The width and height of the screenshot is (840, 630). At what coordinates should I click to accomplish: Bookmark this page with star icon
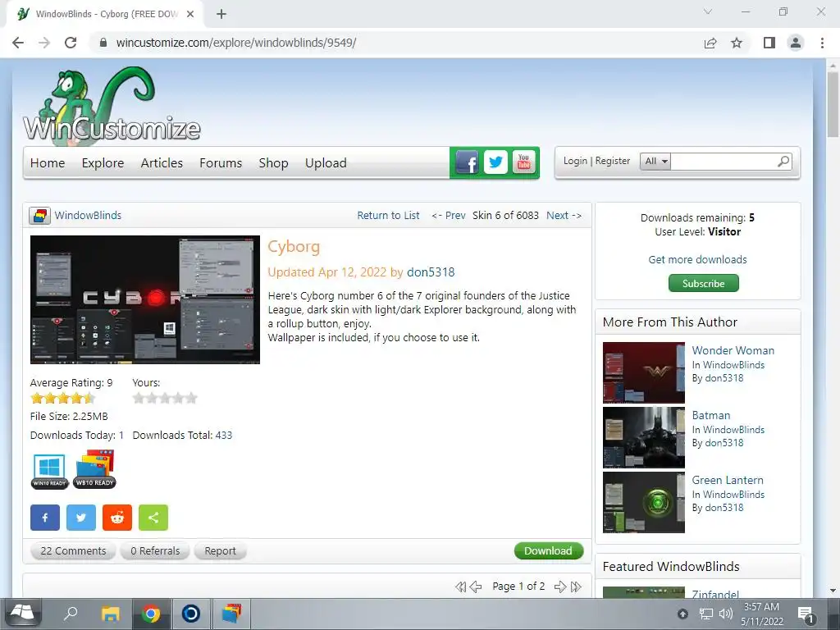(x=737, y=43)
